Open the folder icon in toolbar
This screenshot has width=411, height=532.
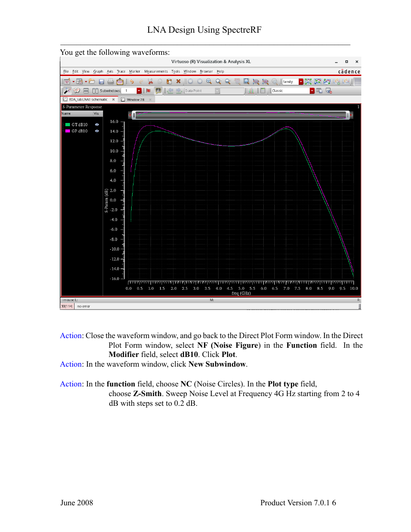point(92,82)
